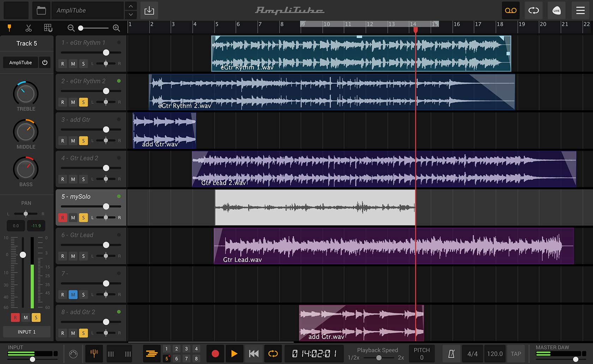
Task: Toggle channel strip mute button
Action: [25, 317]
